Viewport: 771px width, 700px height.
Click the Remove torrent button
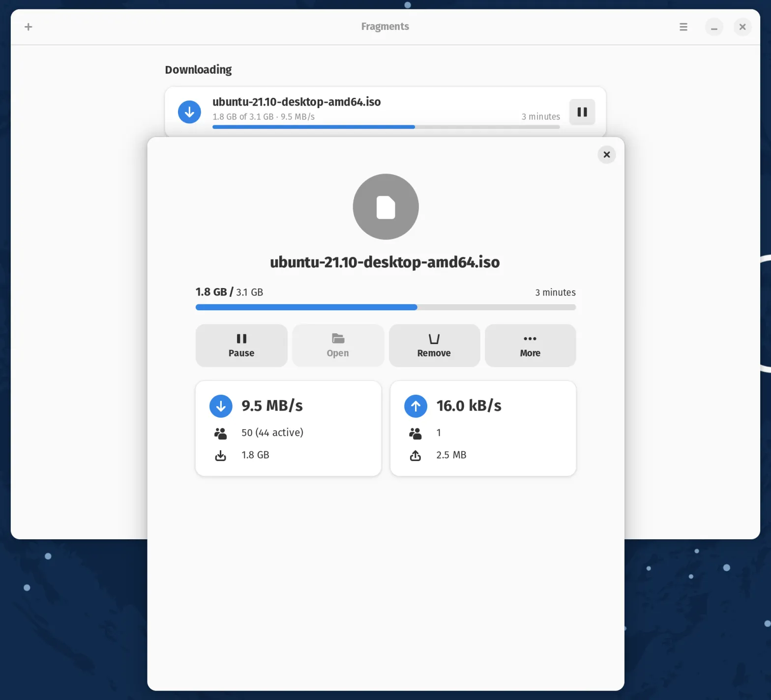click(x=434, y=345)
